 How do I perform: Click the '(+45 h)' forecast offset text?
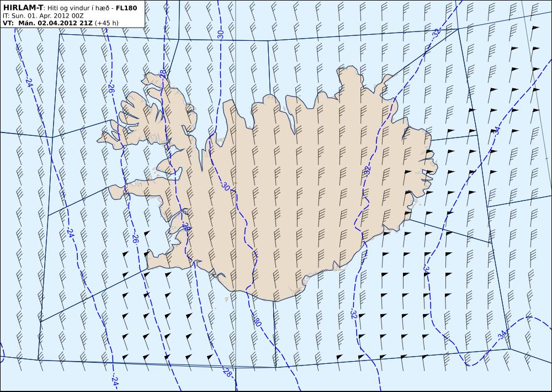pos(107,23)
